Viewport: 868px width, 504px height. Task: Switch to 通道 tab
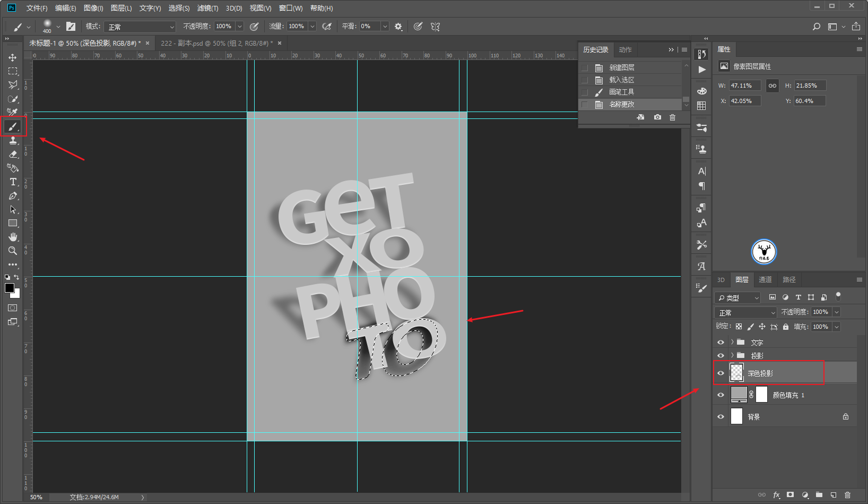(765, 280)
